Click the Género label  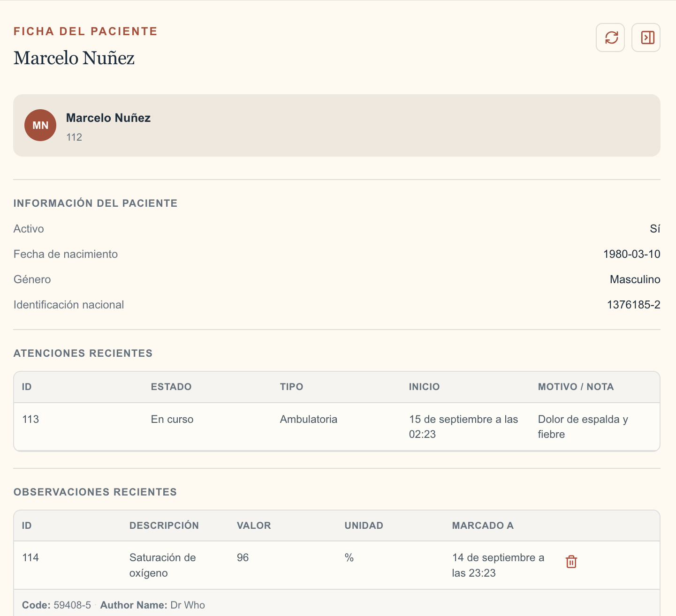point(32,279)
